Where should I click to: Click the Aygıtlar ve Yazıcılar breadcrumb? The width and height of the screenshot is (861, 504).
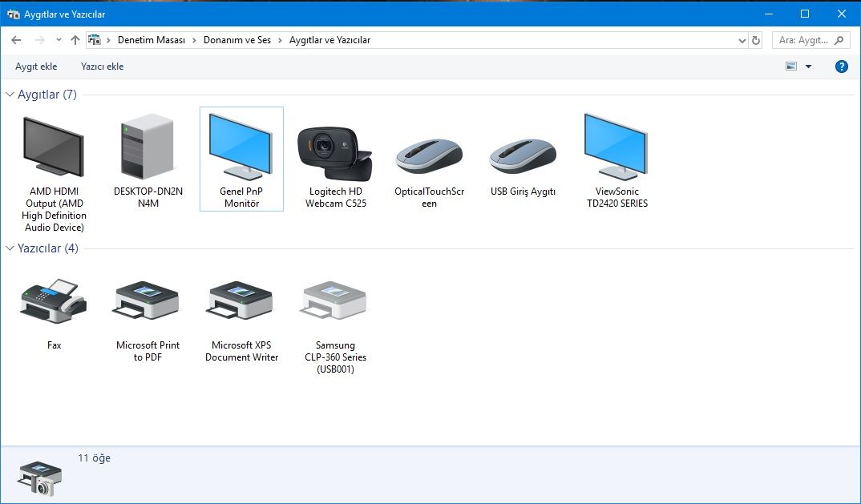[330, 40]
